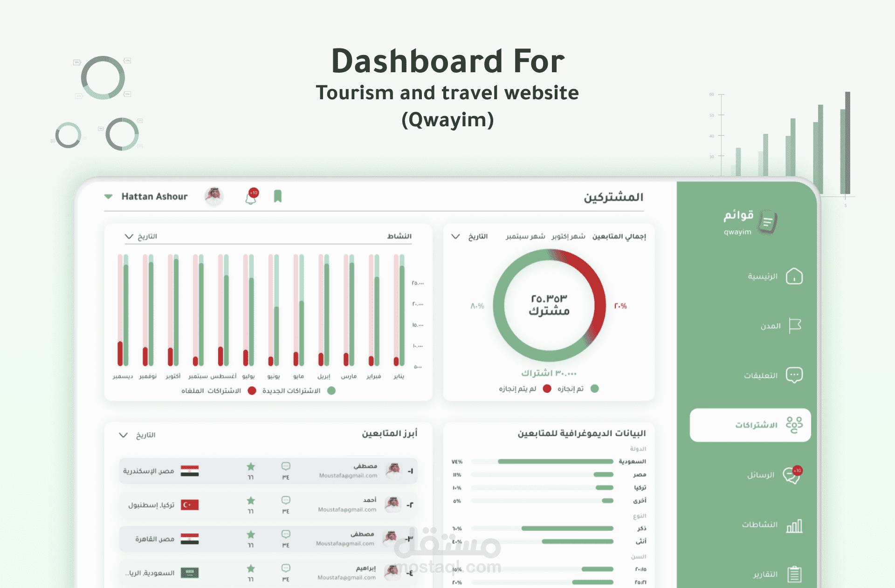Open النشاطات bar chart icon
The image size is (895, 588).
tap(794, 526)
